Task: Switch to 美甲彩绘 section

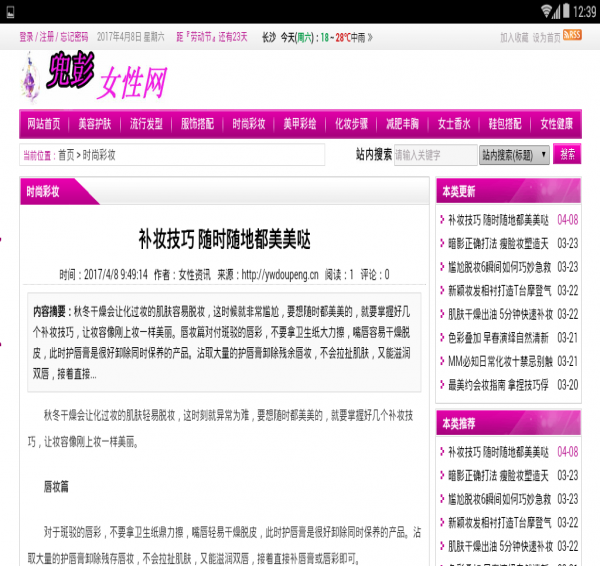Action: click(x=300, y=124)
